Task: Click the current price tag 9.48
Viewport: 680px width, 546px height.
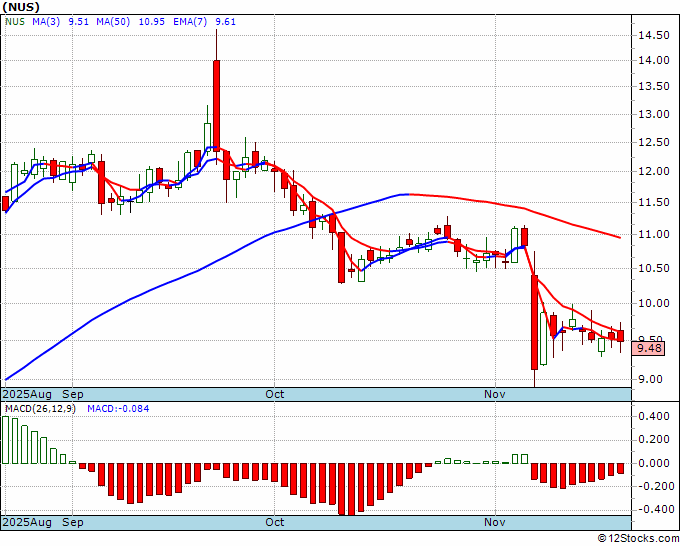Action: pos(648,348)
